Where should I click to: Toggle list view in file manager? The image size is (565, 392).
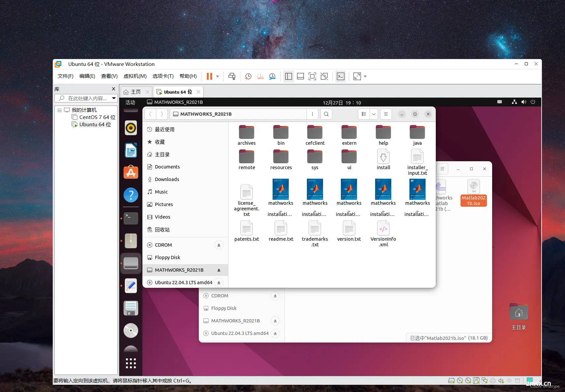pyautogui.click(x=364, y=114)
